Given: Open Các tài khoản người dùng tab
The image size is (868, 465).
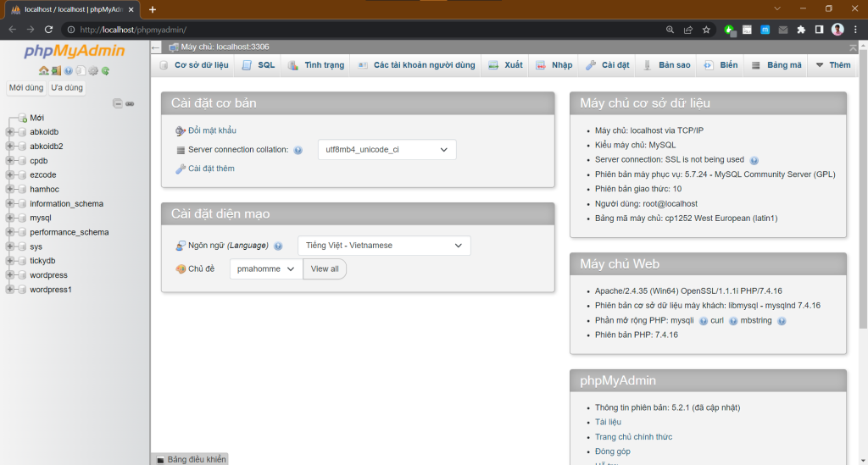Looking at the screenshot, I should click(416, 65).
